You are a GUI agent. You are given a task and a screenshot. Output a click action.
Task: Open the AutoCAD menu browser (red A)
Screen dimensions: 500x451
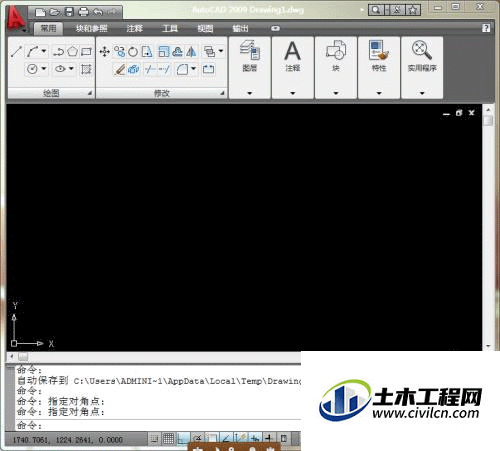[15, 18]
